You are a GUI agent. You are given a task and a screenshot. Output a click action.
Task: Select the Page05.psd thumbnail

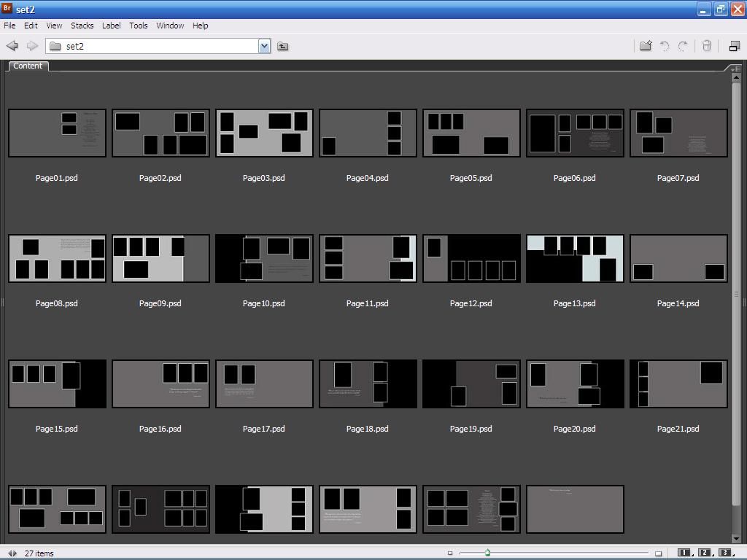click(472, 133)
